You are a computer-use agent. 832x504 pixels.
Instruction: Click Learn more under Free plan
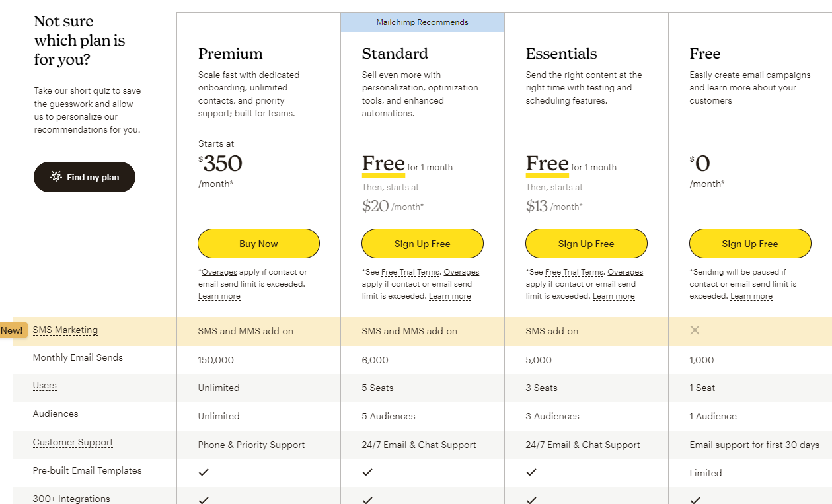point(751,296)
